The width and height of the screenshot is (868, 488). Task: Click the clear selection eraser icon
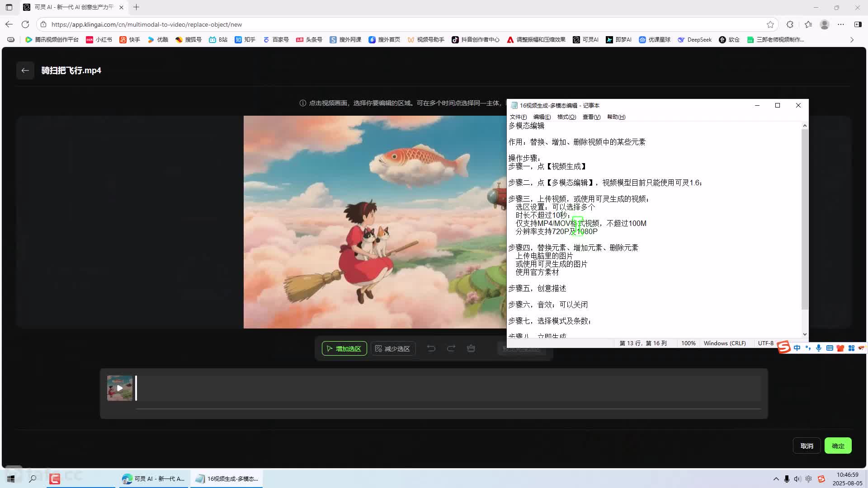click(471, 348)
